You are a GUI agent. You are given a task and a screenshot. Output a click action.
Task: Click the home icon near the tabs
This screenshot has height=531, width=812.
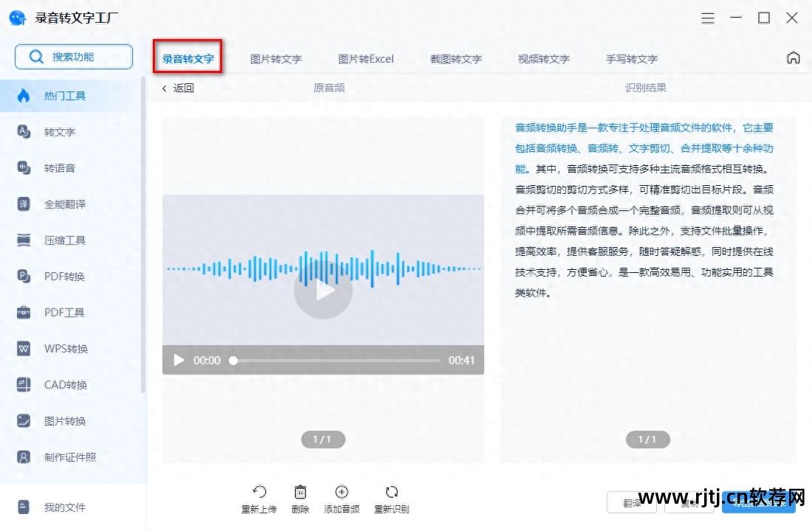coord(793,56)
